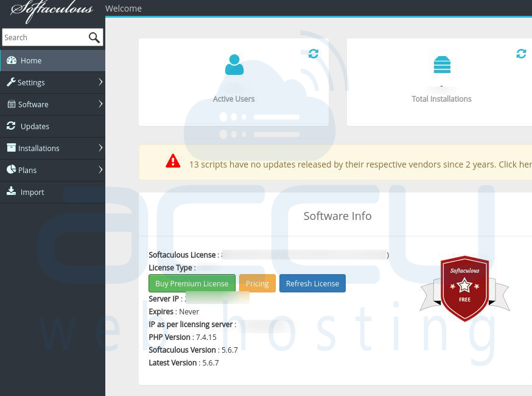
Task: Go to the Updates menu item
Action: pyautogui.click(x=52, y=126)
